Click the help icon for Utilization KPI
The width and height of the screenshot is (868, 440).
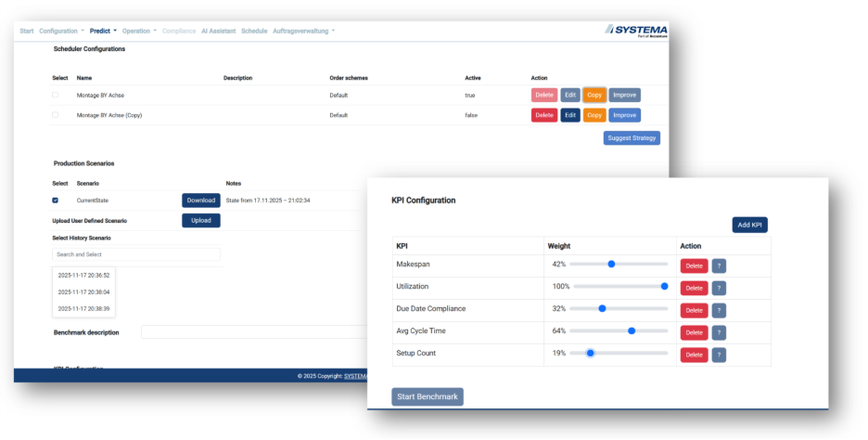point(719,288)
